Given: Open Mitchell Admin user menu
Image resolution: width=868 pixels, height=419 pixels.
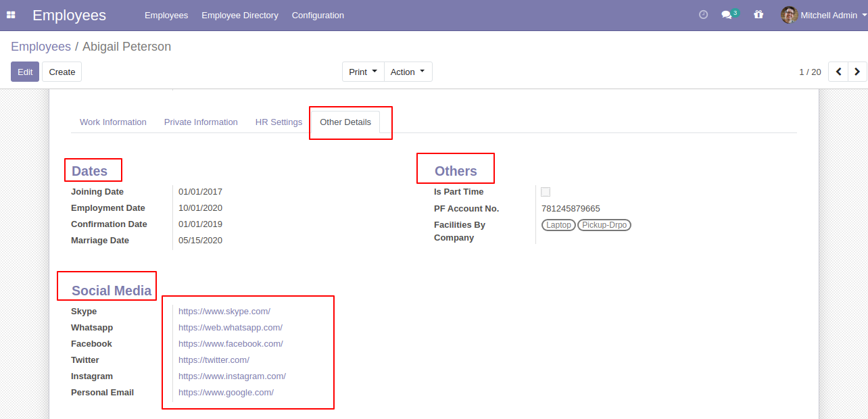Looking at the screenshot, I should point(824,15).
